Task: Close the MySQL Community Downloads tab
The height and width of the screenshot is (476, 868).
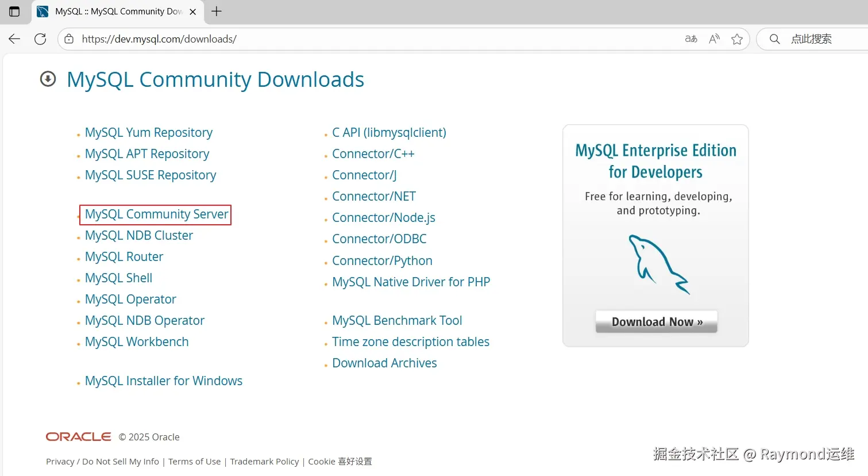Action: click(193, 11)
